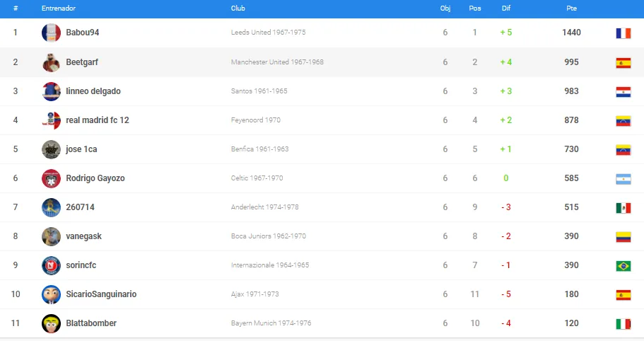Click the 1440 points value

click(x=571, y=33)
